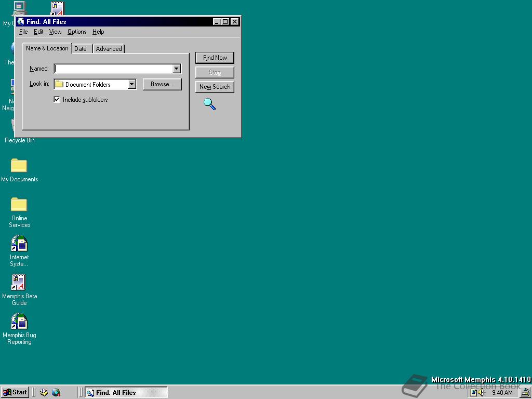Click the Find window title bar icon
Image resolution: width=532 pixels, height=399 pixels.
click(x=21, y=22)
